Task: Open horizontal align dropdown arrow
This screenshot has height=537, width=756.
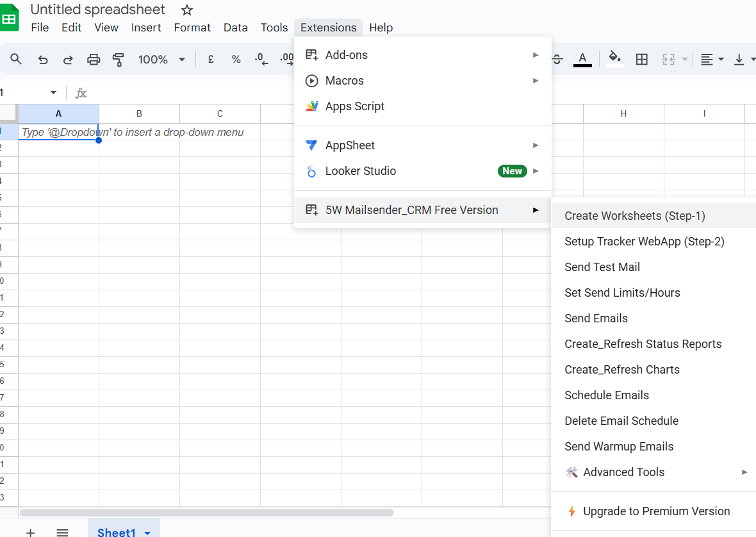Action: [721, 60]
